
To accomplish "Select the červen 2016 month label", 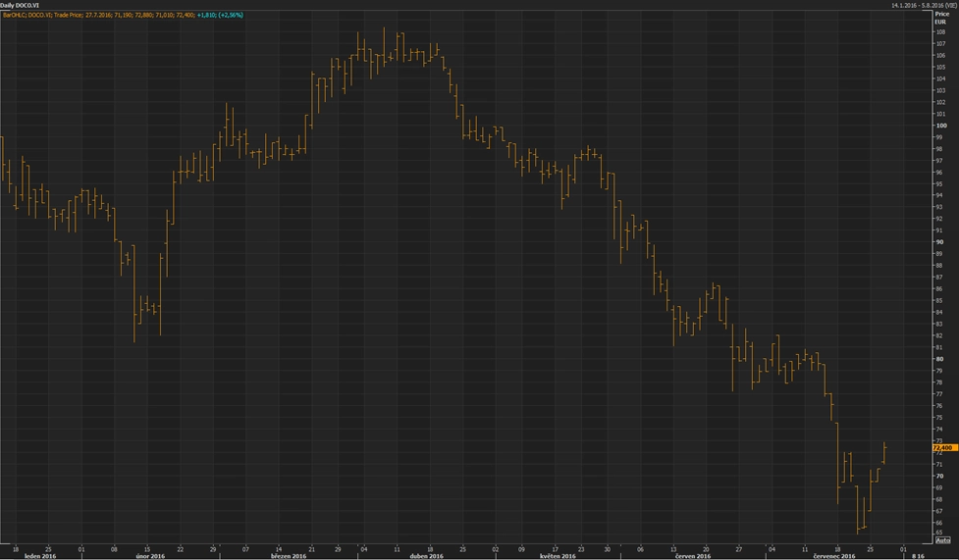I will [x=692, y=556].
